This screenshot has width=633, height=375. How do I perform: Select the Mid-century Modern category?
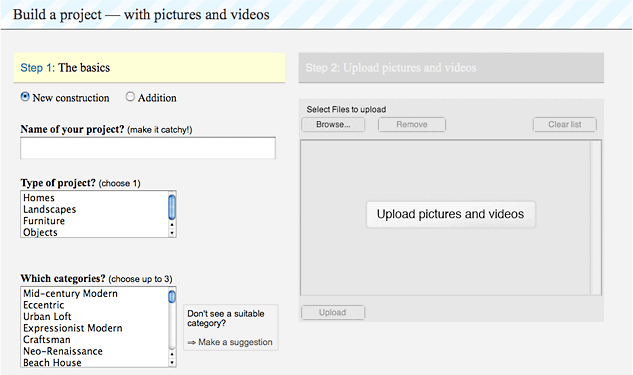tap(94, 293)
